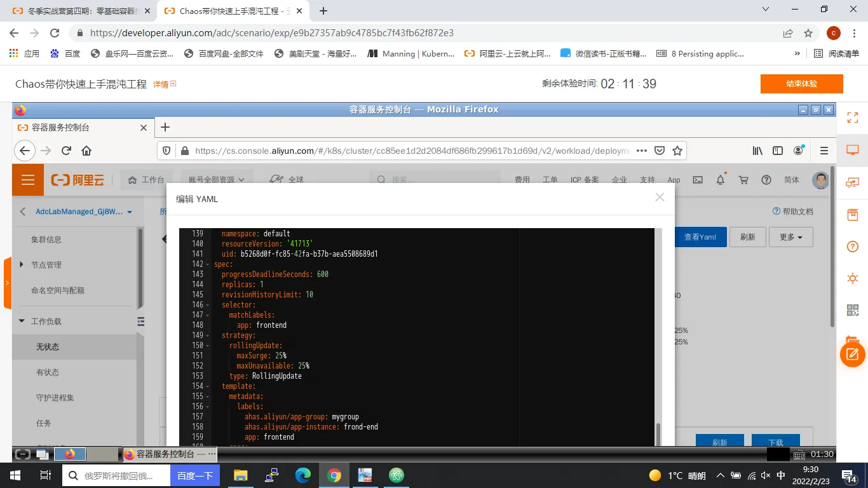Bookmark page with inner Firefox star icon
The image size is (868, 488).
677,151
